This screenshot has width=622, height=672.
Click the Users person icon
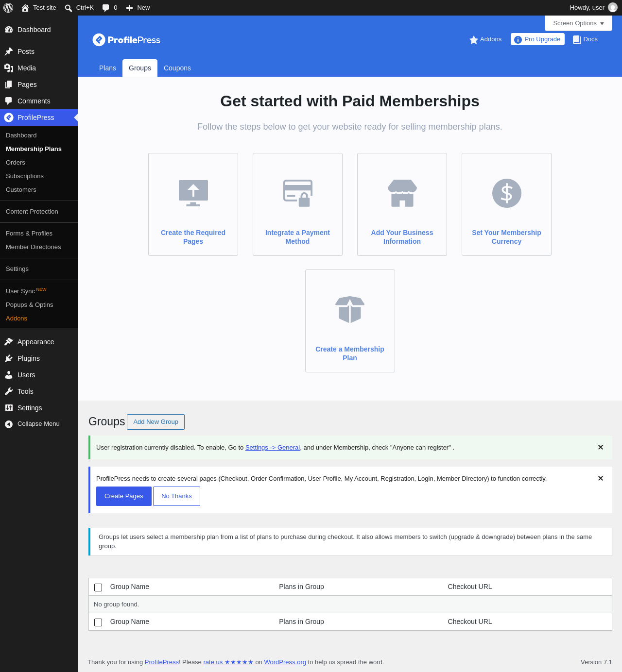(x=9, y=375)
